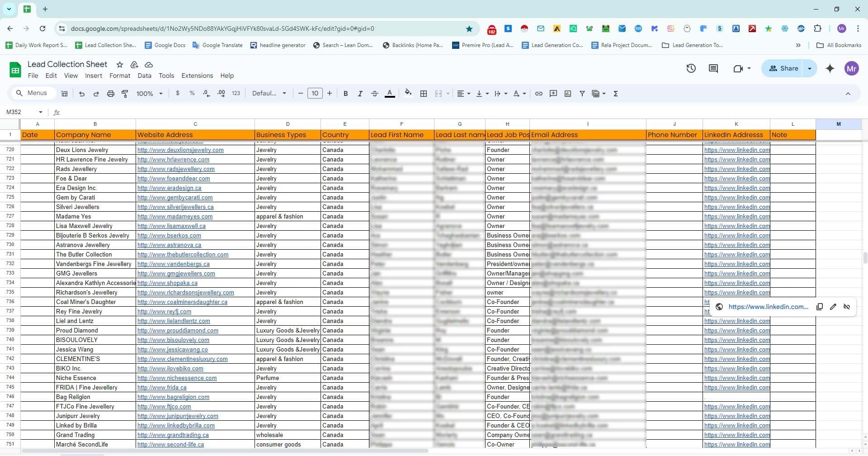Viewport: 868px width, 456px height.
Task: Open horizontal align dropdown
Action: tap(463, 94)
